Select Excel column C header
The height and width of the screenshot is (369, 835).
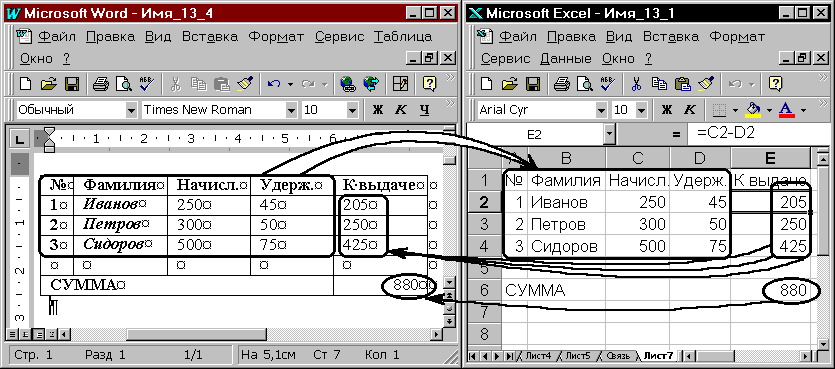point(637,158)
